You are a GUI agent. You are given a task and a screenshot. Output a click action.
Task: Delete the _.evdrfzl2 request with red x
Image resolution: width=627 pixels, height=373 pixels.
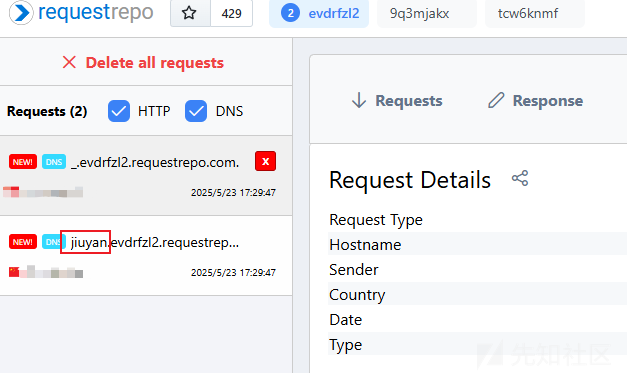click(x=266, y=162)
